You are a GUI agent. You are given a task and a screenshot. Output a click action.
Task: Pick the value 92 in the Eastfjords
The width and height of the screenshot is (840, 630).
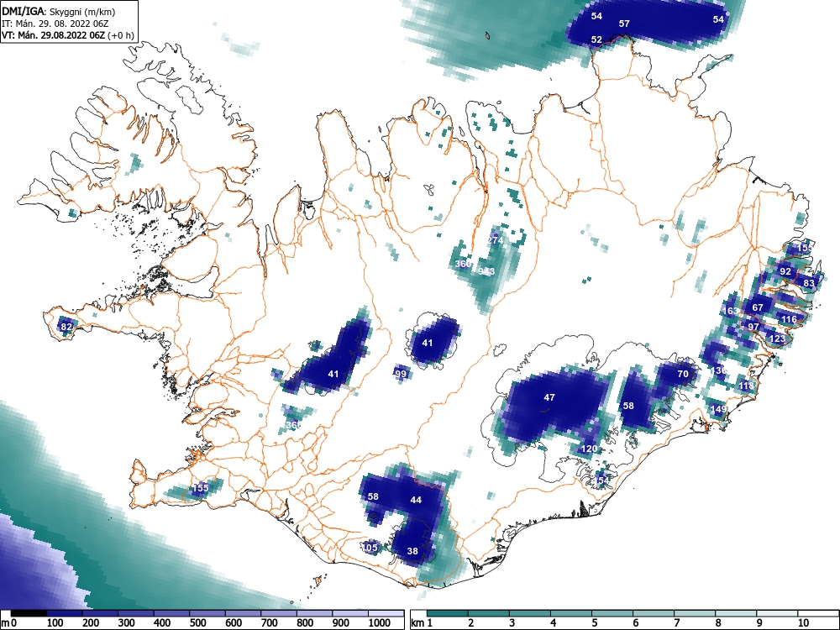point(785,271)
